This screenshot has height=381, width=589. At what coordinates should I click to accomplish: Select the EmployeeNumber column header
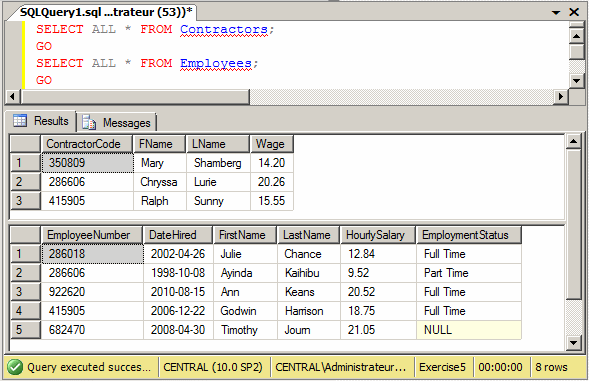tap(92, 235)
